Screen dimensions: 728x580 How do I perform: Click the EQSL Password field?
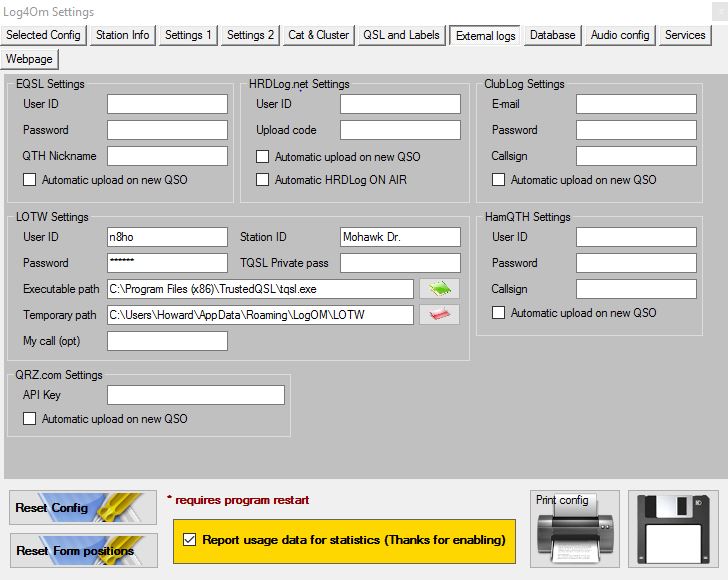pos(167,130)
